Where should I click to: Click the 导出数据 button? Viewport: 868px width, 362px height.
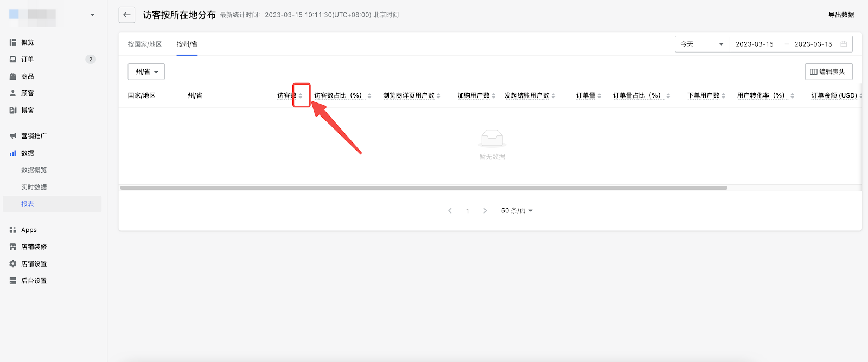(841, 15)
